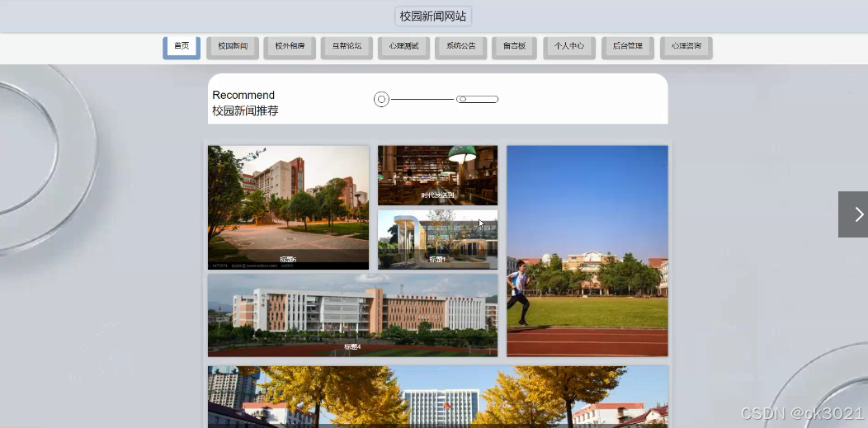The height and width of the screenshot is (428, 868).
Task: Open the 首页 home tab
Action: (182, 47)
